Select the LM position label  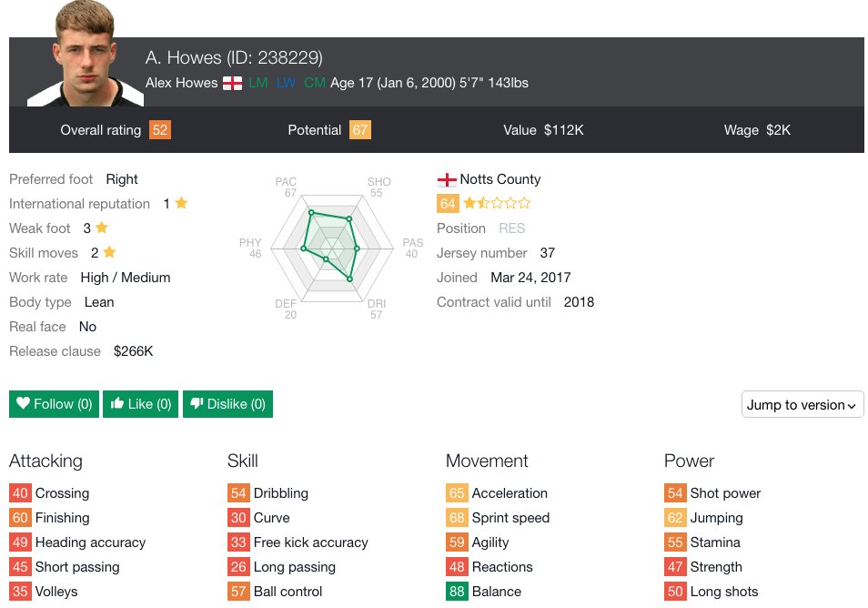click(x=258, y=83)
